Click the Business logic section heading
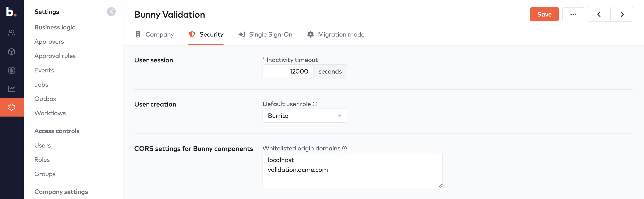The width and height of the screenshot is (644, 199). [55, 27]
